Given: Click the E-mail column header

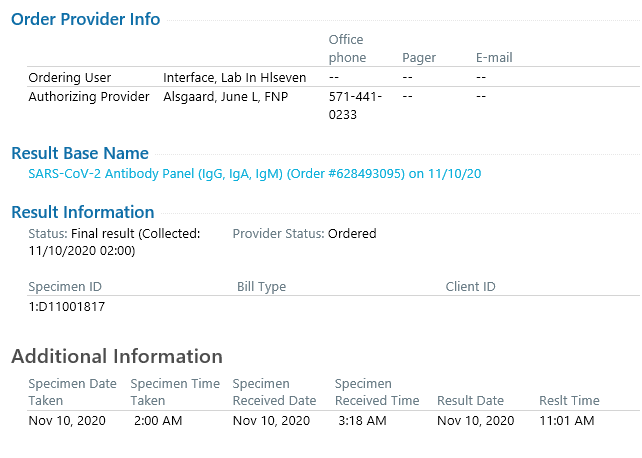Looking at the screenshot, I should 494,58.
